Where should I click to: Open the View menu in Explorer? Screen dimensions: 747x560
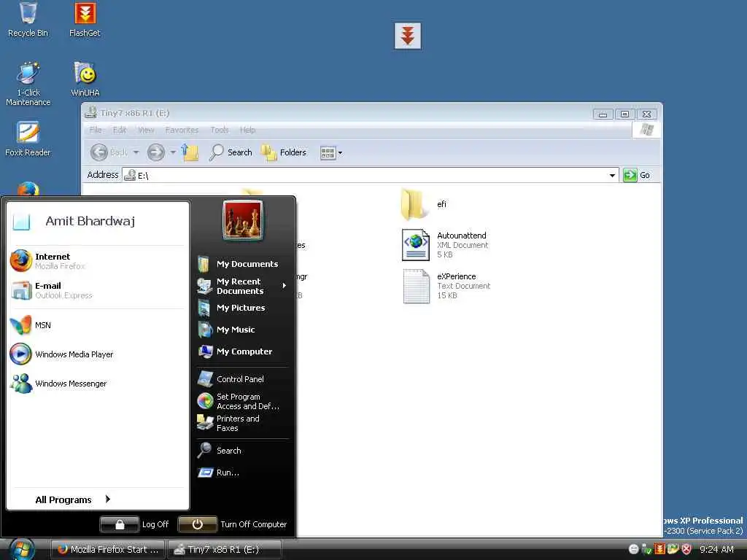click(x=146, y=130)
